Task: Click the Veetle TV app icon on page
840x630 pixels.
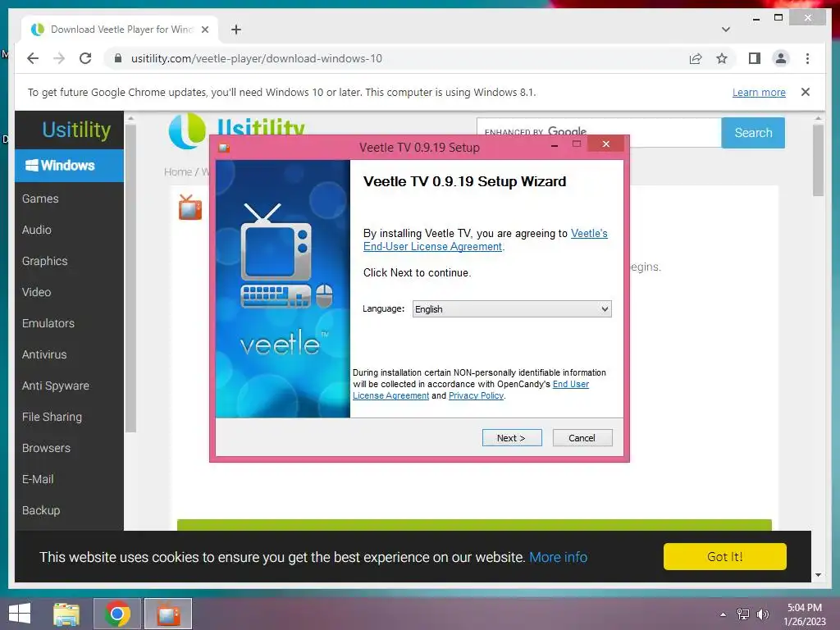Action: point(190,208)
